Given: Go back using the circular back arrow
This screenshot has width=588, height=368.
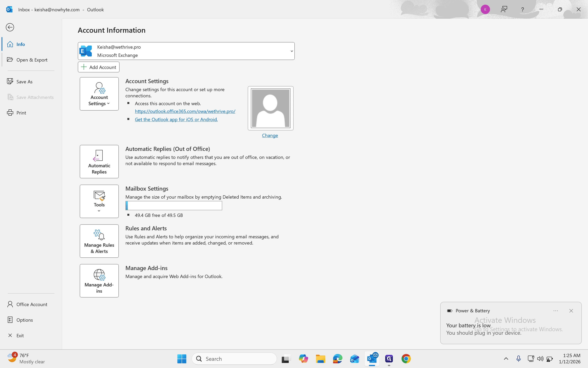Looking at the screenshot, I should click(10, 27).
